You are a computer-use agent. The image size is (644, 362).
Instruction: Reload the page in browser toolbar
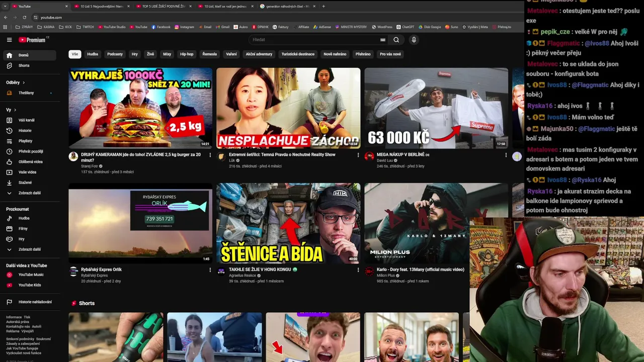pyautogui.click(x=24, y=17)
